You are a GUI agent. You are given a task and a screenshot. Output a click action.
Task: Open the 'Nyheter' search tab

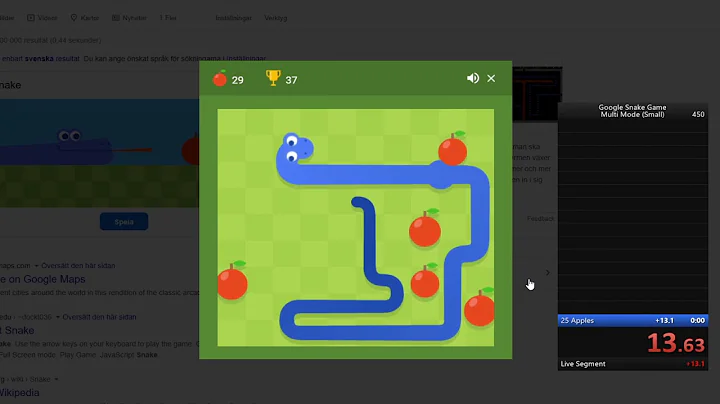[129, 18]
